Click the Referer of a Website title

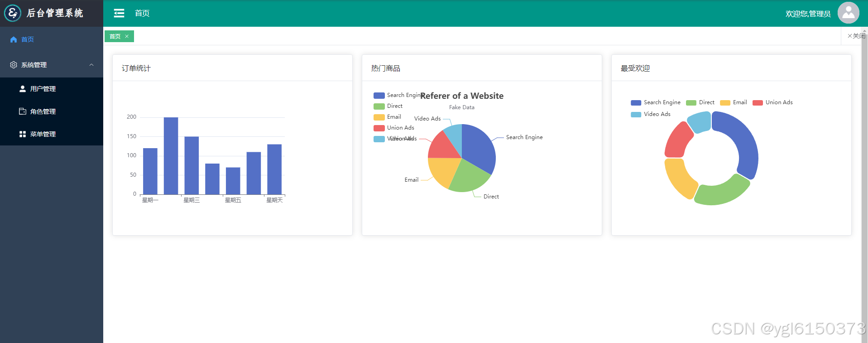(x=462, y=96)
